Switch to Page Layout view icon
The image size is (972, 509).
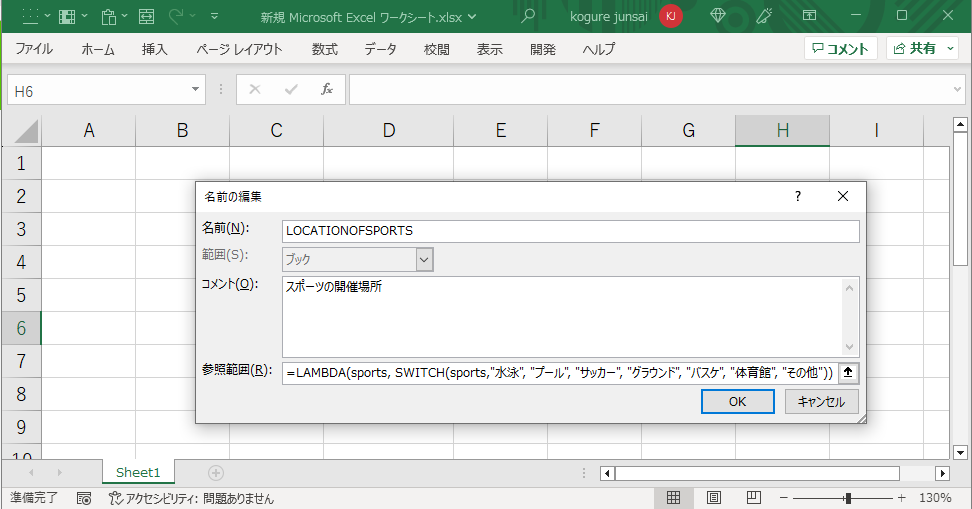pyautogui.click(x=714, y=497)
